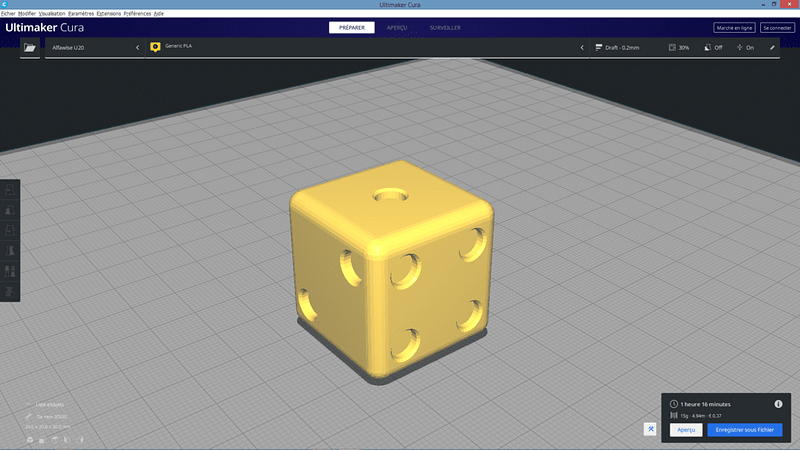The height and width of the screenshot is (450, 800).
Task: Open the Aide menu
Action: (159, 14)
